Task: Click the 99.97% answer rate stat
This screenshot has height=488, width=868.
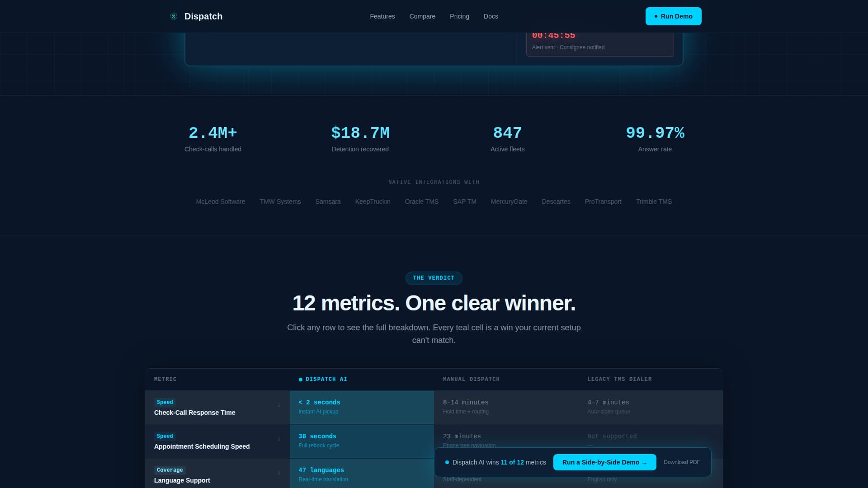Action: coord(655,139)
